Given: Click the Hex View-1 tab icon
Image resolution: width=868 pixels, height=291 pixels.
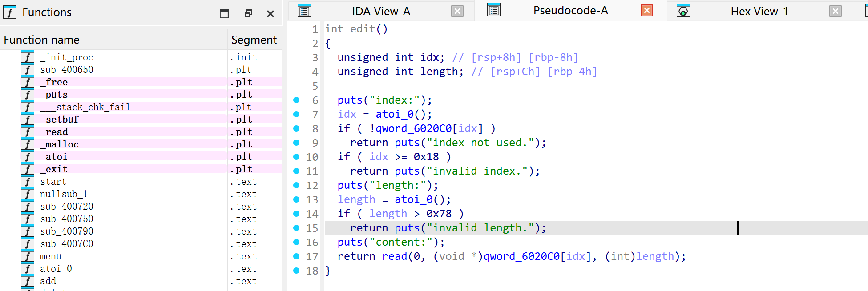Looking at the screenshot, I should [x=683, y=11].
